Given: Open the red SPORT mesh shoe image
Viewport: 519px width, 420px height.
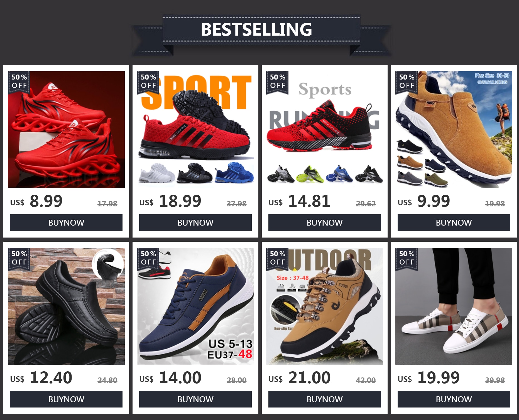Looking at the screenshot, I should [x=195, y=130].
